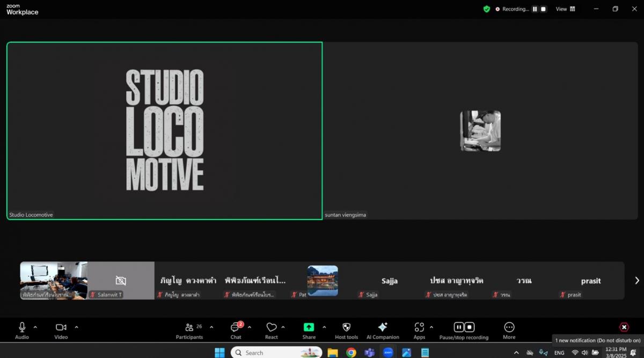Select the วรณ participant tile
Screen dimensions: 644x358
(x=524, y=280)
